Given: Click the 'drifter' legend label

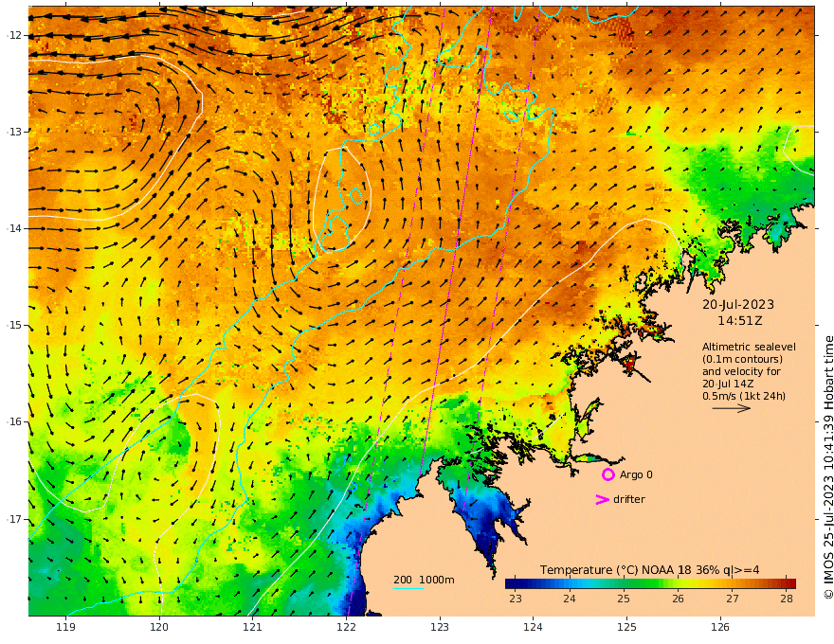Looking at the screenshot, I should pyautogui.click(x=628, y=499).
